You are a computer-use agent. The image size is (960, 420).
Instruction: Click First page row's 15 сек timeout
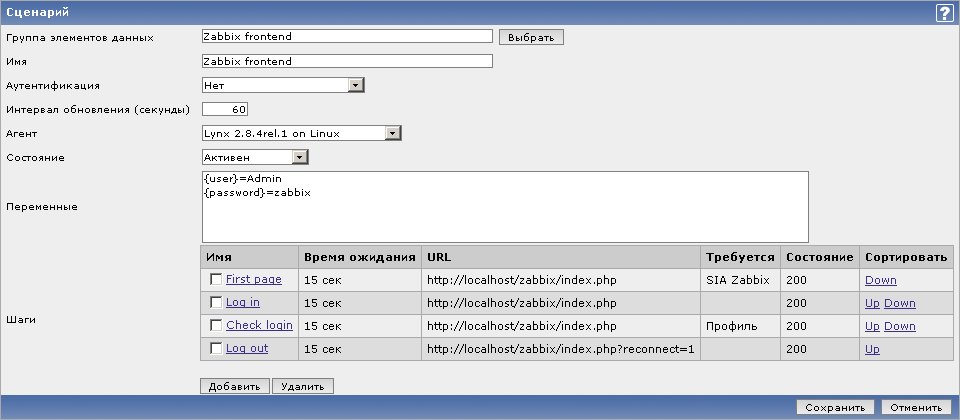point(323,280)
